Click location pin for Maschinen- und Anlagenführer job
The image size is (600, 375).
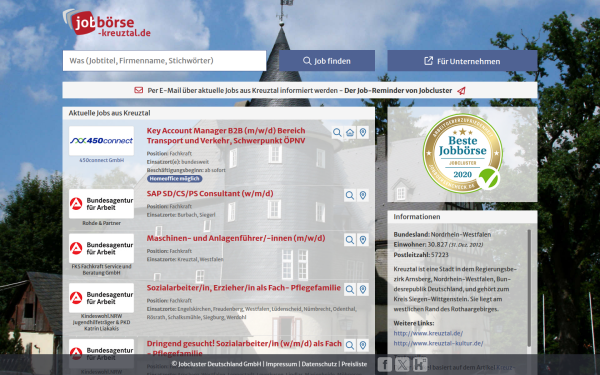click(363, 240)
